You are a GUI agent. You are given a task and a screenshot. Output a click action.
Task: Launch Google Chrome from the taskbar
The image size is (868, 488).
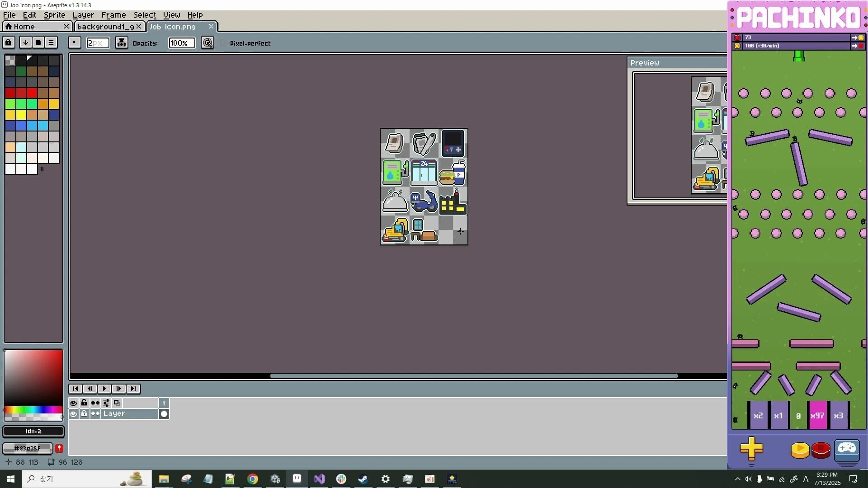[x=252, y=479]
